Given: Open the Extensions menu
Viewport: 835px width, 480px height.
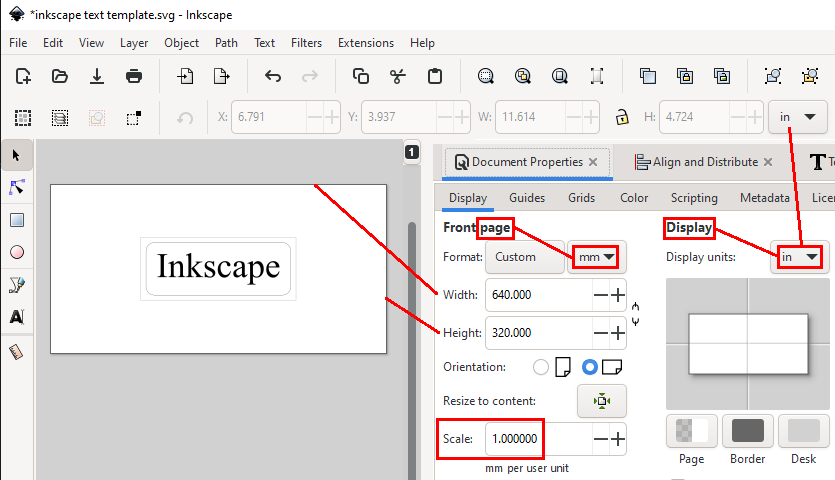Looking at the screenshot, I should pyautogui.click(x=366, y=43).
